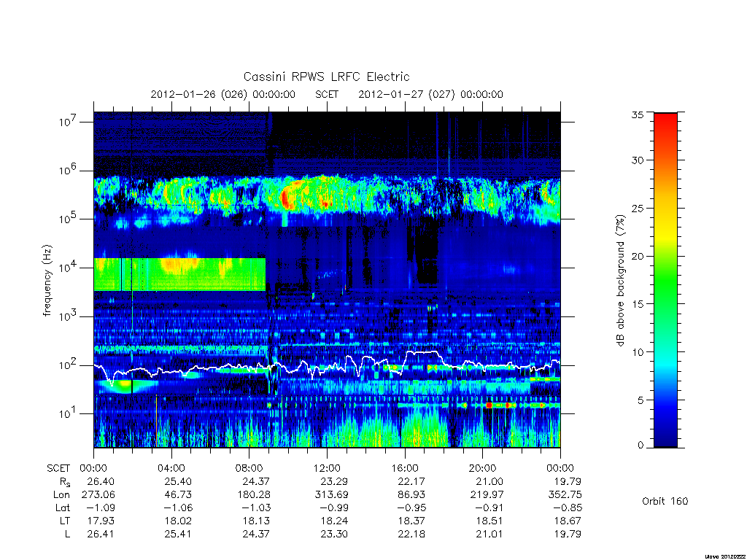Click the LT value "18.37"
The width and height of the screenshot is (747, 560).
[411, 521]
